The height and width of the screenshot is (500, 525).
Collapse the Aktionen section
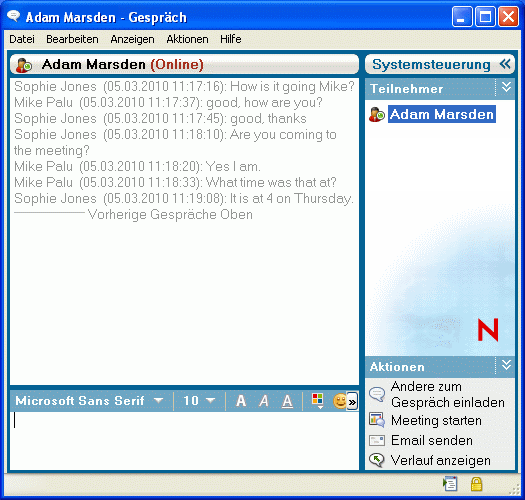tap(506, 365)
